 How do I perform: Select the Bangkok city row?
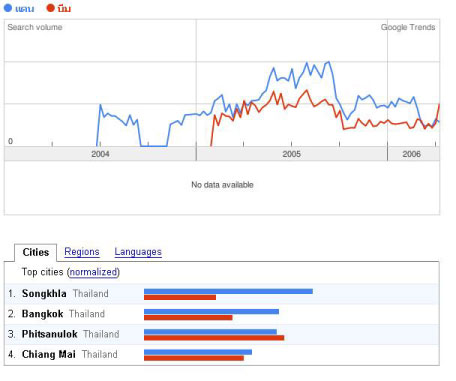pos(222,314)
